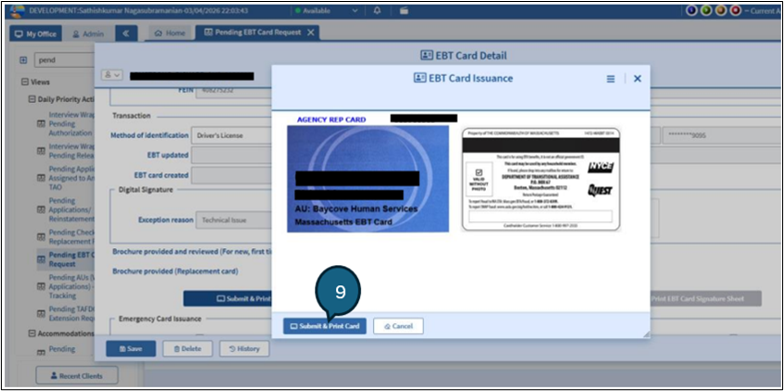Click the green round icon in top bar
This screenshot has width=784, height=391.
coord(706,10)
